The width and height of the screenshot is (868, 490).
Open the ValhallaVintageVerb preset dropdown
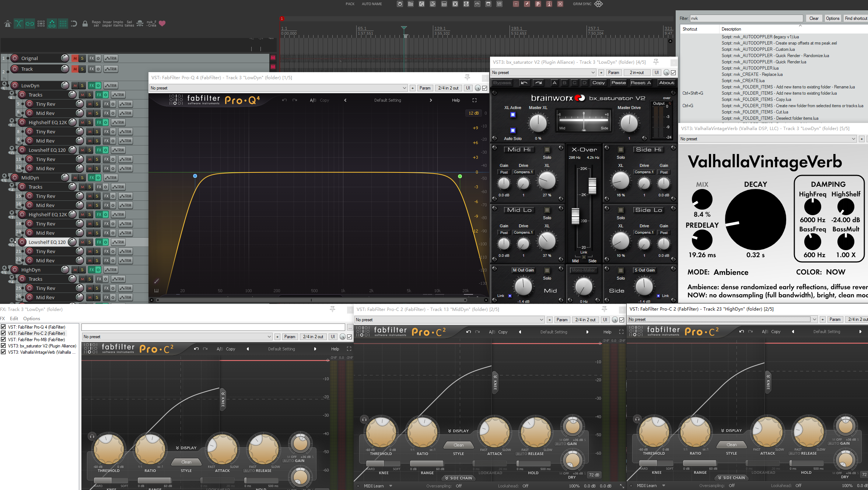click(x=768, y=139)
